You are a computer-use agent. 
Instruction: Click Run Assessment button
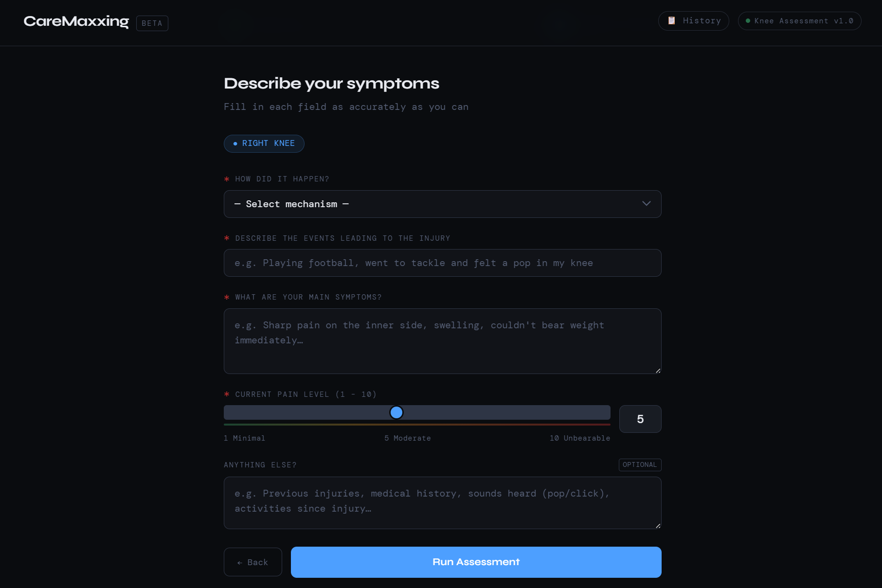[x=476, y=562]
